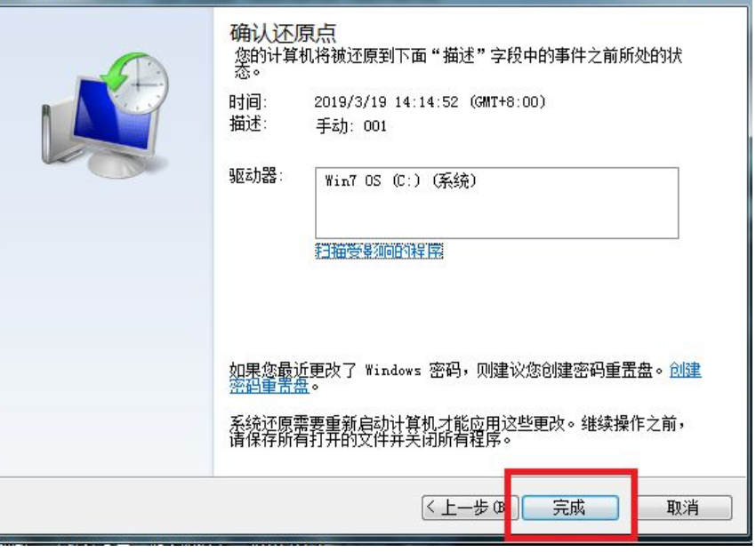
Task: Click the 确认还原点 heading
Action: tap(283, 34)
